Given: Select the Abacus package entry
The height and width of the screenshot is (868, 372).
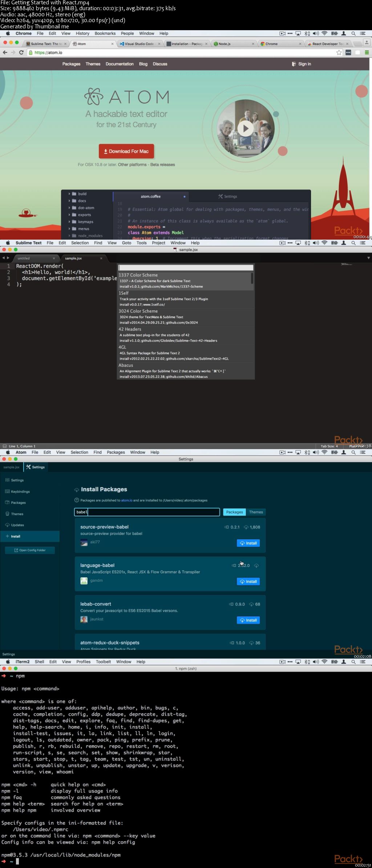Looking at the screenshot, I should tap(186, 371).
